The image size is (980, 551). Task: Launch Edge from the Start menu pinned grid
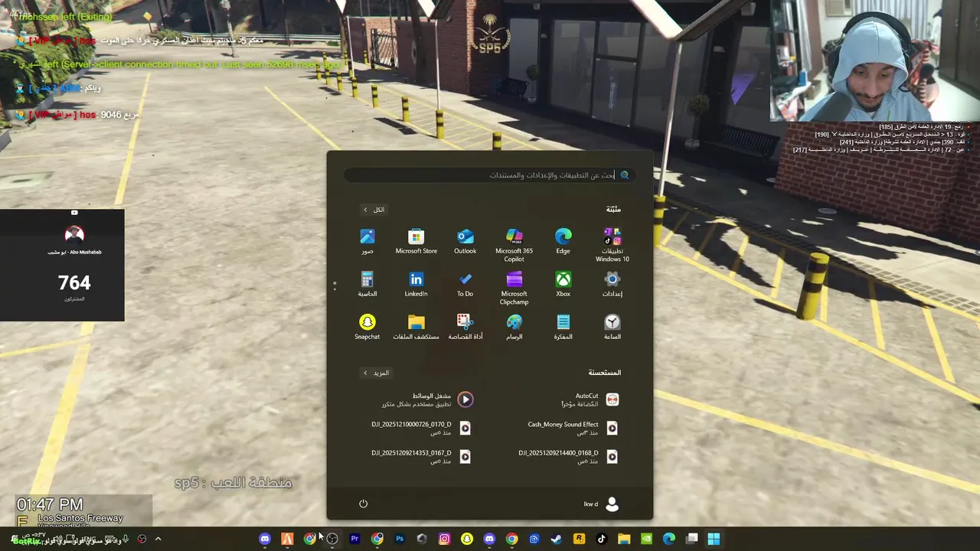[x=563, y=241]
